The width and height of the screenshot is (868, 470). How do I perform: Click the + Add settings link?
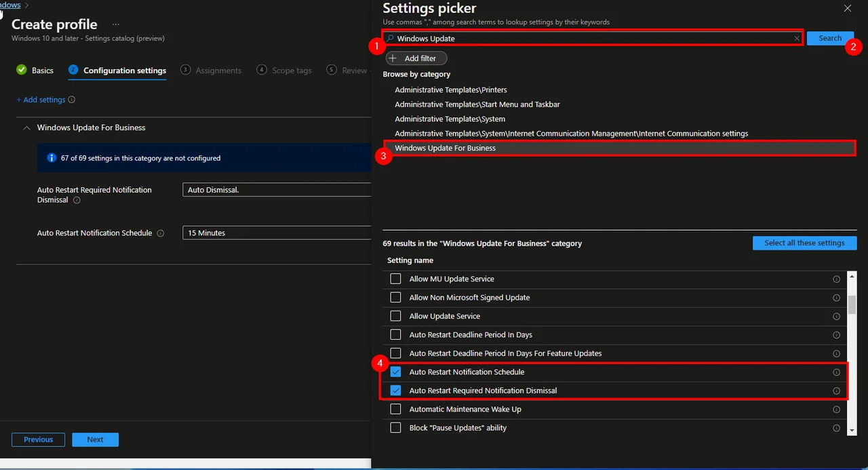[41, 100]
